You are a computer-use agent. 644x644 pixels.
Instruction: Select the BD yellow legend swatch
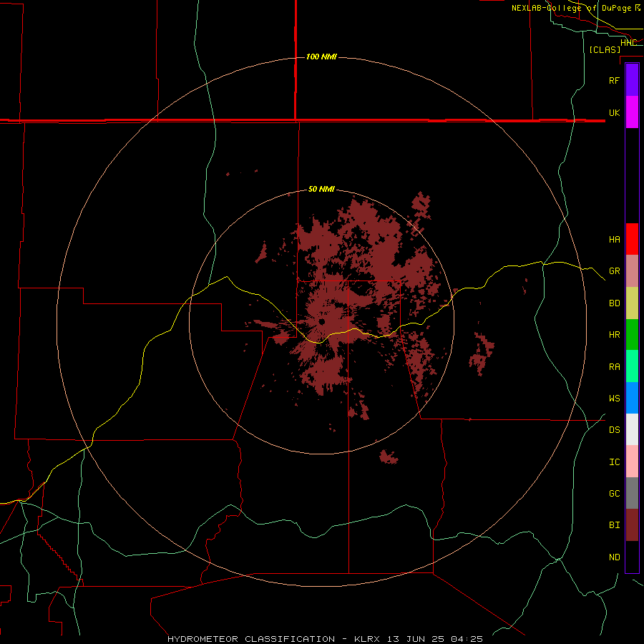pyautogui.click(x=632, y=303)
